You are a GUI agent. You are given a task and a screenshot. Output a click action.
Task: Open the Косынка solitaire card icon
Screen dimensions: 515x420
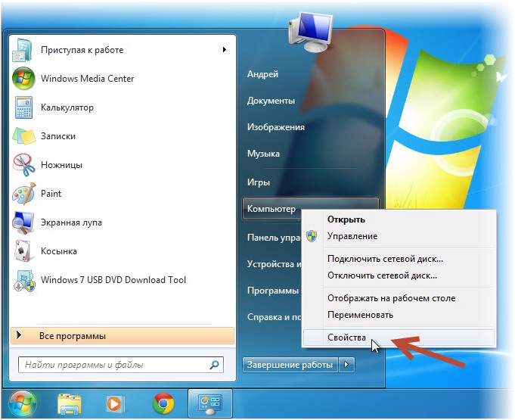click(x=23, y=251)
